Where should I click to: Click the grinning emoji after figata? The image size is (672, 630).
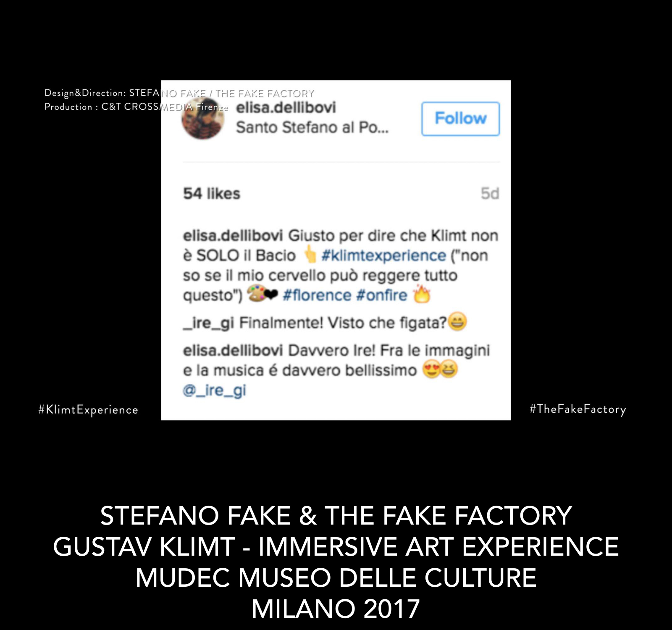(457, 322)
